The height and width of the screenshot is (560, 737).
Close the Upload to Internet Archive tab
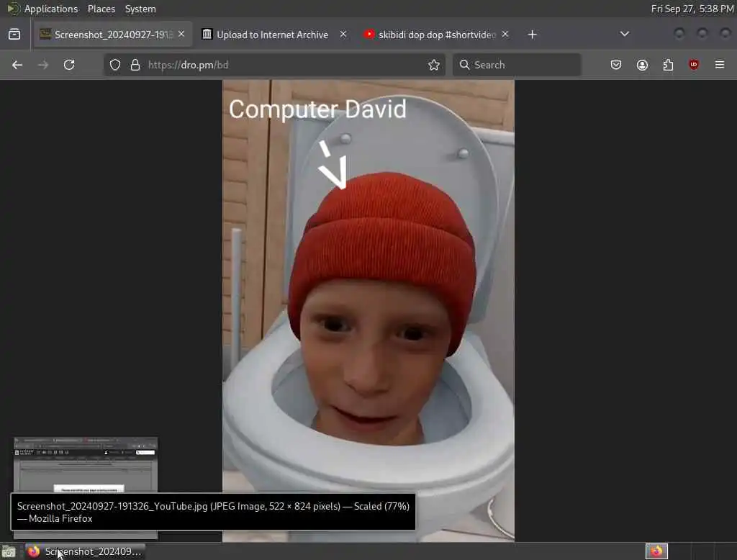(343, 35)
